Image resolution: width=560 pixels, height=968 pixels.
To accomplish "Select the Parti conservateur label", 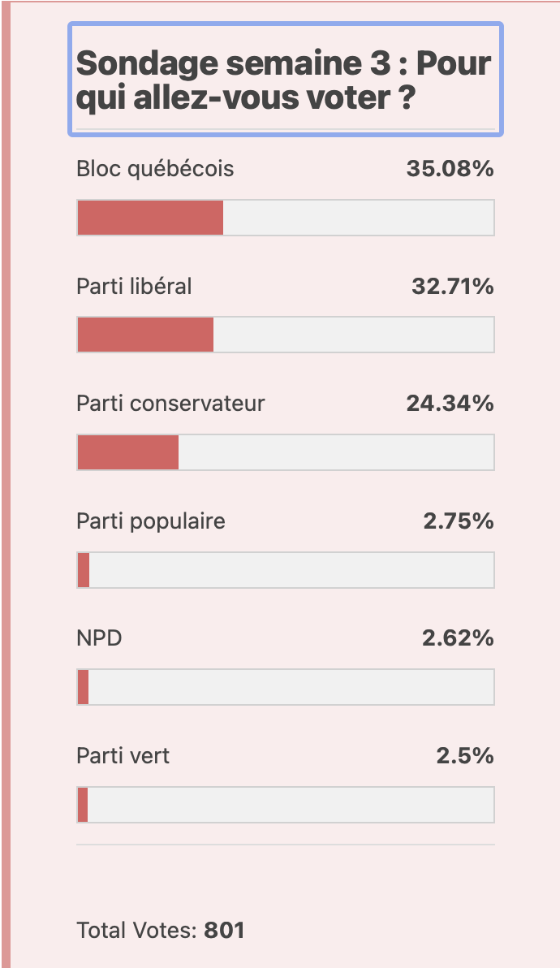I will click(x=170, y=404).
